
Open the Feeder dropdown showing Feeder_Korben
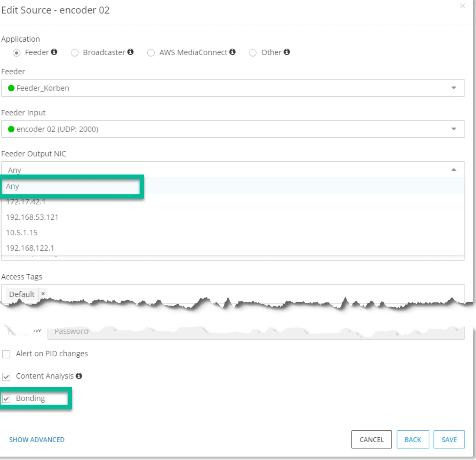[x=233, y=88]
